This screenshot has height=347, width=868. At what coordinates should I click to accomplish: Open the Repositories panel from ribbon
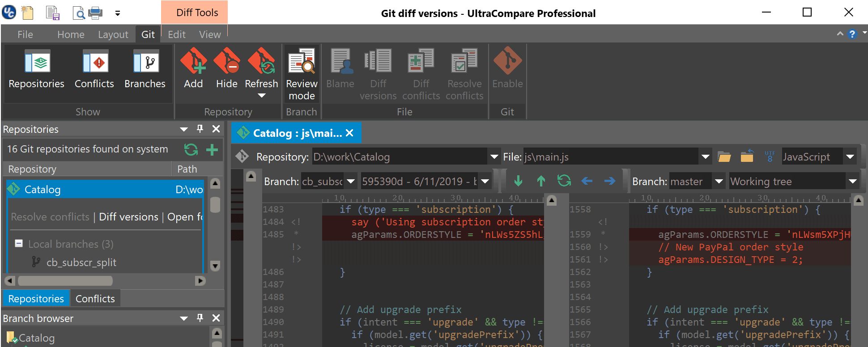tap(36, 69)
